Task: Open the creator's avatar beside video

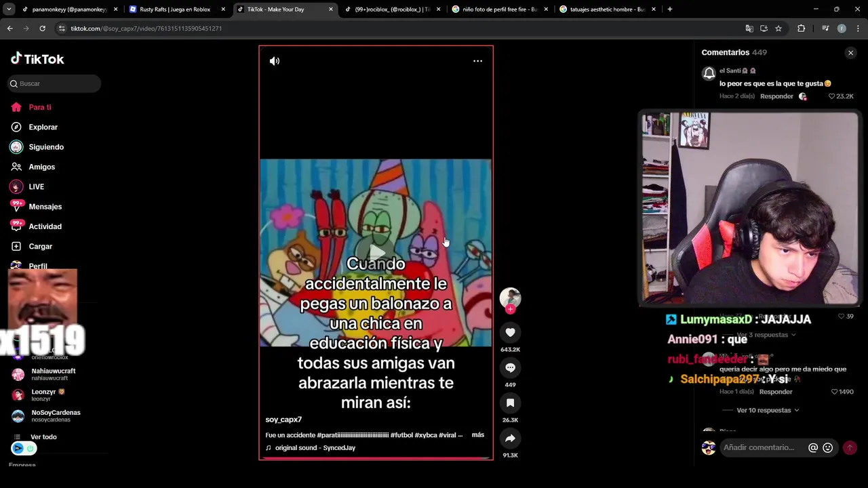Action: [x=510, y=297]
